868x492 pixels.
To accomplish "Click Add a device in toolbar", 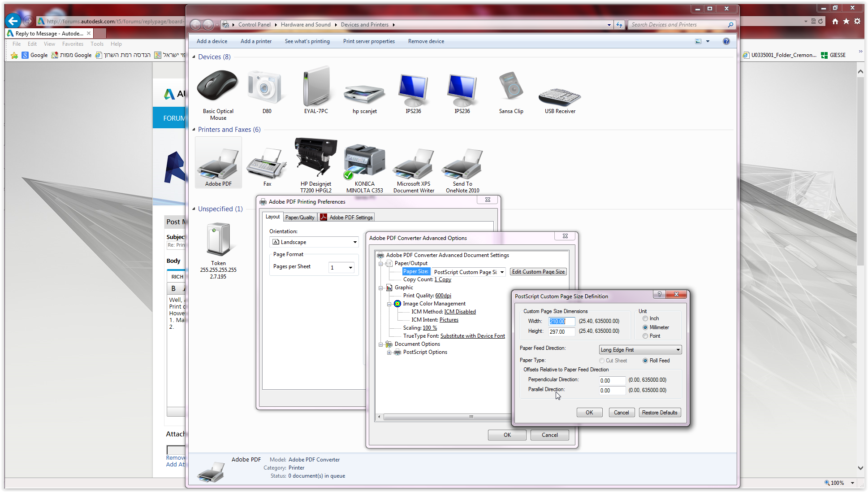I will coord(212,41).
